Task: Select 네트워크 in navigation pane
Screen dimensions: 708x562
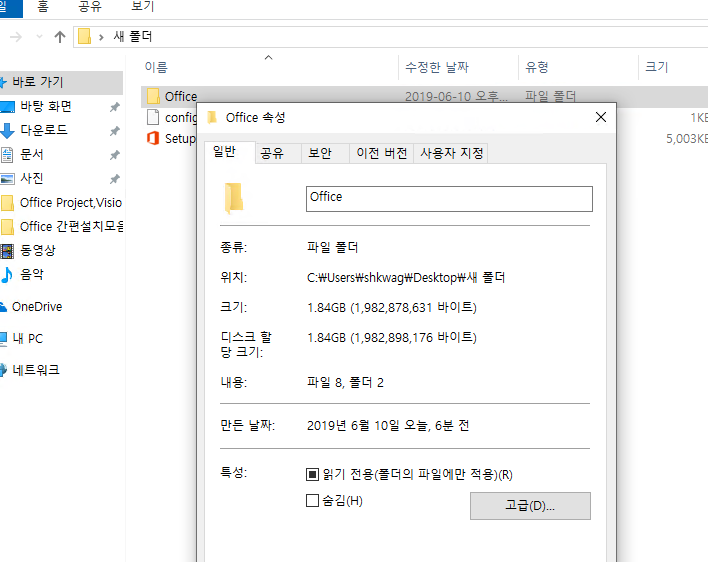Action: [35, 370]
